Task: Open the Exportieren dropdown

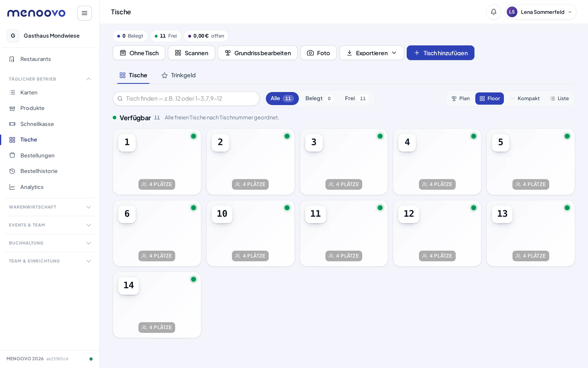Action: (372, 53)
